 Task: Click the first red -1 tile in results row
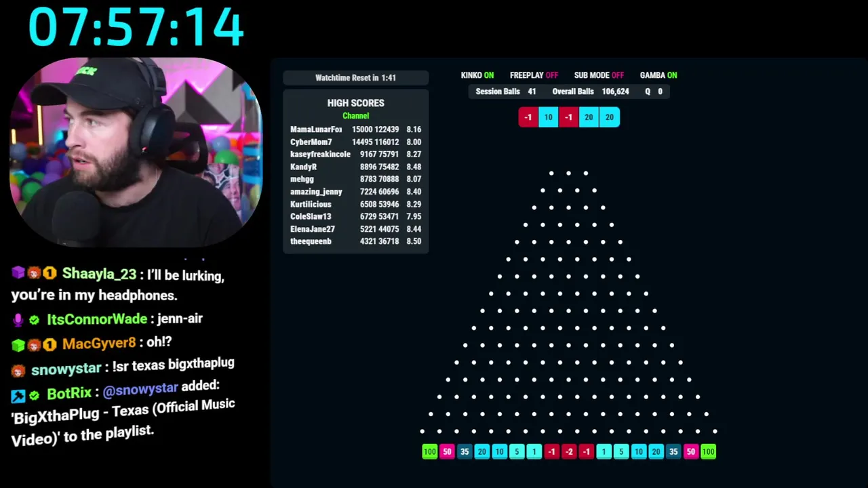click(x=528, y=117)
